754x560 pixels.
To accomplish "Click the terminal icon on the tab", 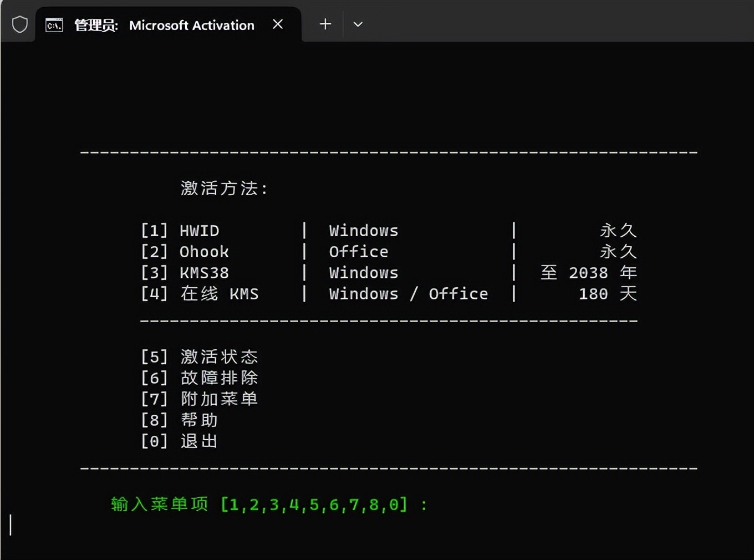I will (x=54, y=25).
